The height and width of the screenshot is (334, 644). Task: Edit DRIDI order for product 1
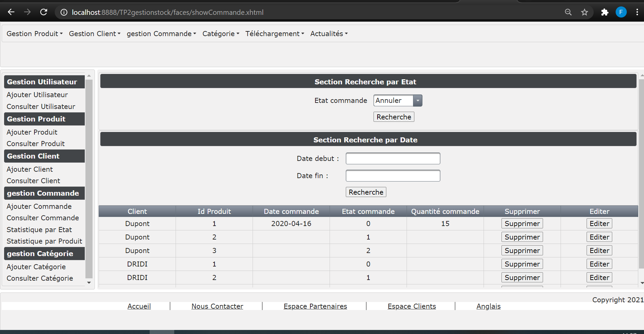599,264
